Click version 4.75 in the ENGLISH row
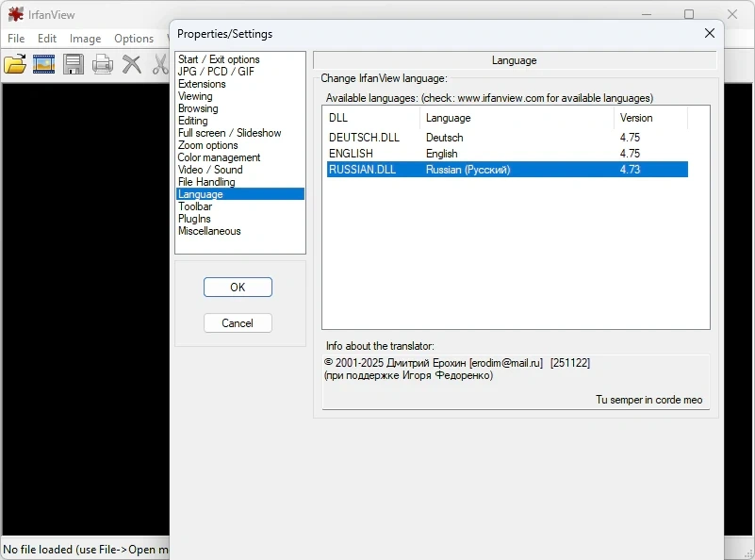Viewport: 755px width, 560px height. tap(630, 154)
